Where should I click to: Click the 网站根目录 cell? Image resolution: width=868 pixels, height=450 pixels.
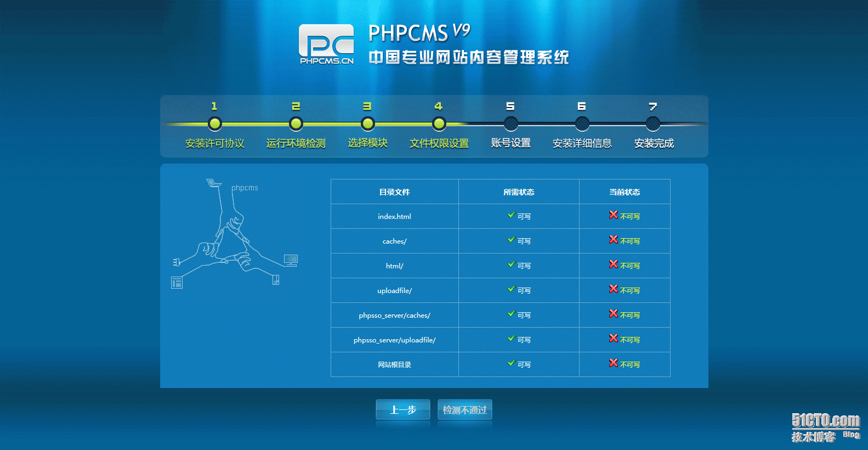(395, 365)
